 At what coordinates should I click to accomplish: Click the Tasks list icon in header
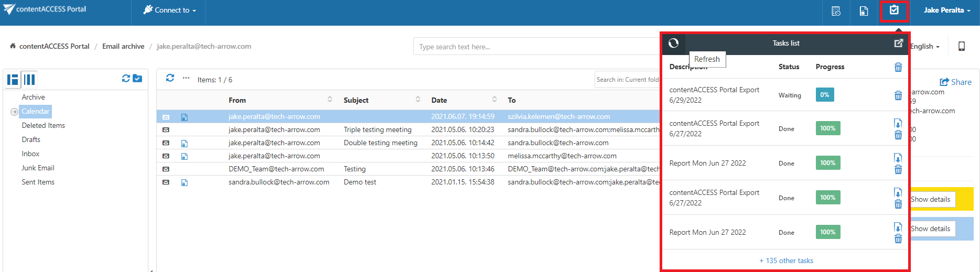(894, 10)
